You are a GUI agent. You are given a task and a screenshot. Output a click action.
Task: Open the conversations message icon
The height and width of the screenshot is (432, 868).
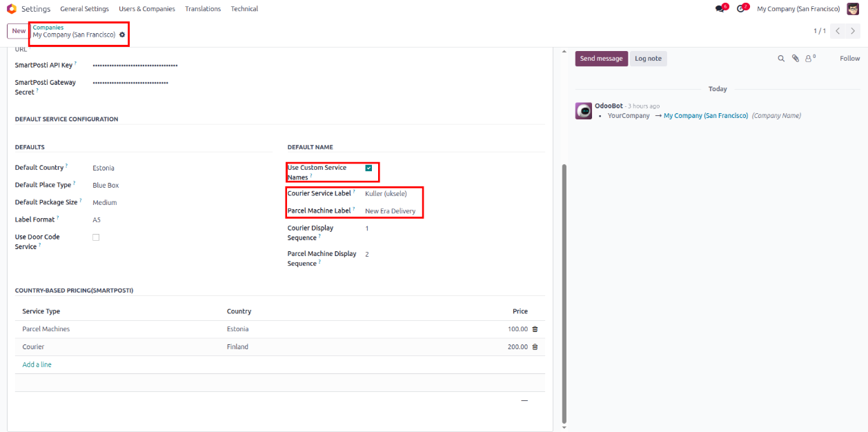(x=720, y=9)
